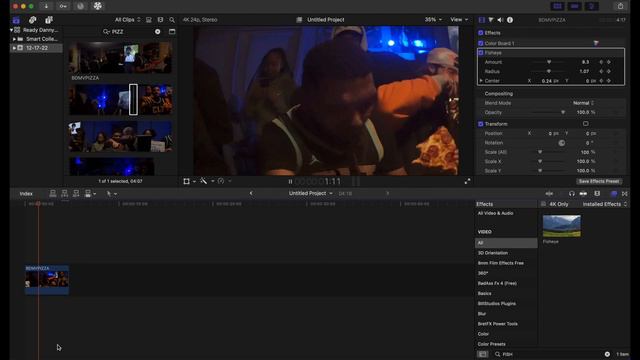Toggle the Color Board 1 checkbox
640x360 pixels.
pyautogui.click(x=480, y=43)
